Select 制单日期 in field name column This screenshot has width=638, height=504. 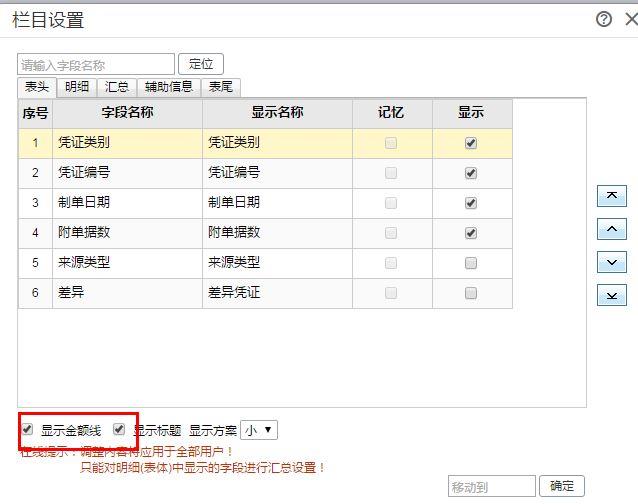pos(127,203)
